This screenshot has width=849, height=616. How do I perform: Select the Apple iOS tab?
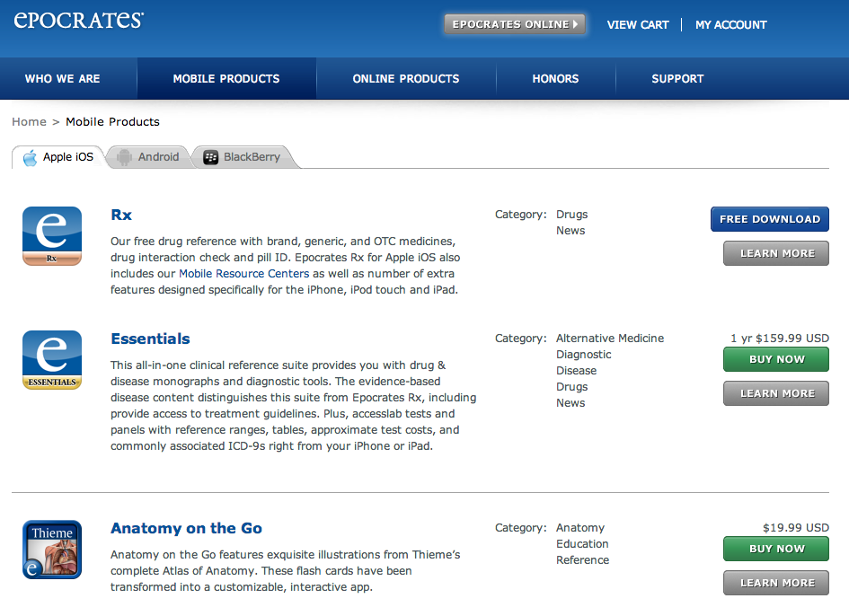[57, 157]
